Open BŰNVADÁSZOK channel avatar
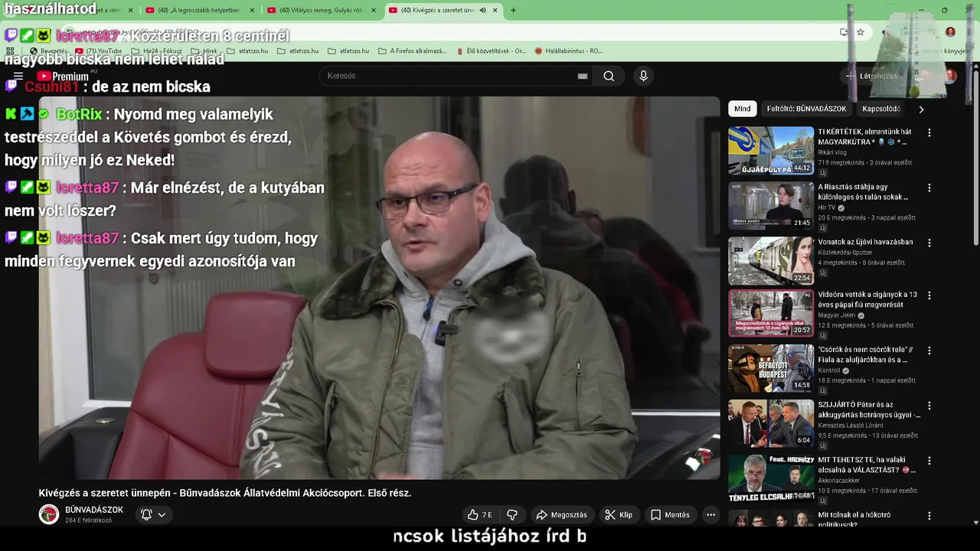Image resolution: width=980 pixels, height=551 pixels. coord(49,514)
